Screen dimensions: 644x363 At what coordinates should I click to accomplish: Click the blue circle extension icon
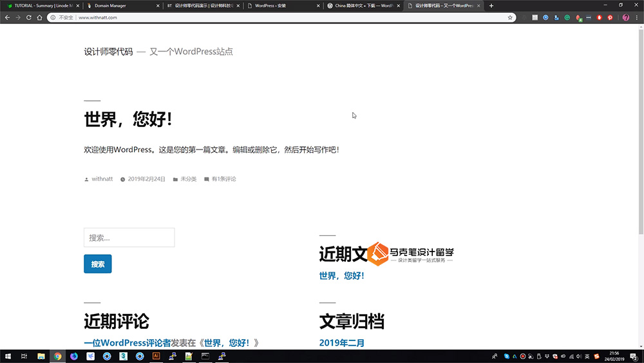(545, 17)
